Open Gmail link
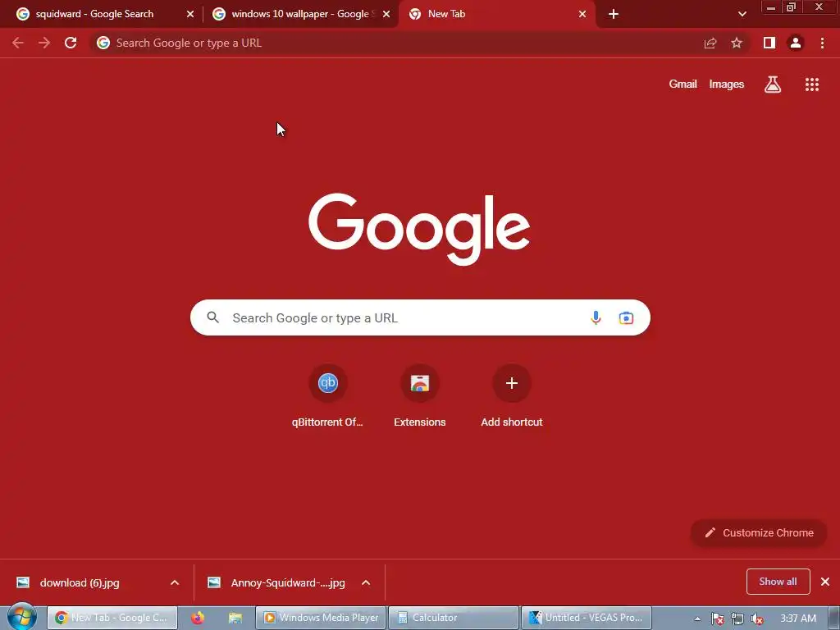Screen dimensions: 840x630 682,84
